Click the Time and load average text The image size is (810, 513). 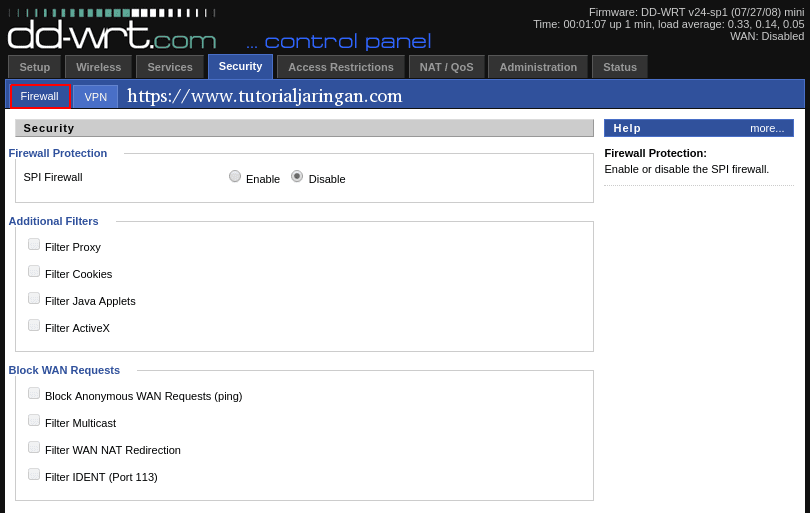(x=668, y=24)
